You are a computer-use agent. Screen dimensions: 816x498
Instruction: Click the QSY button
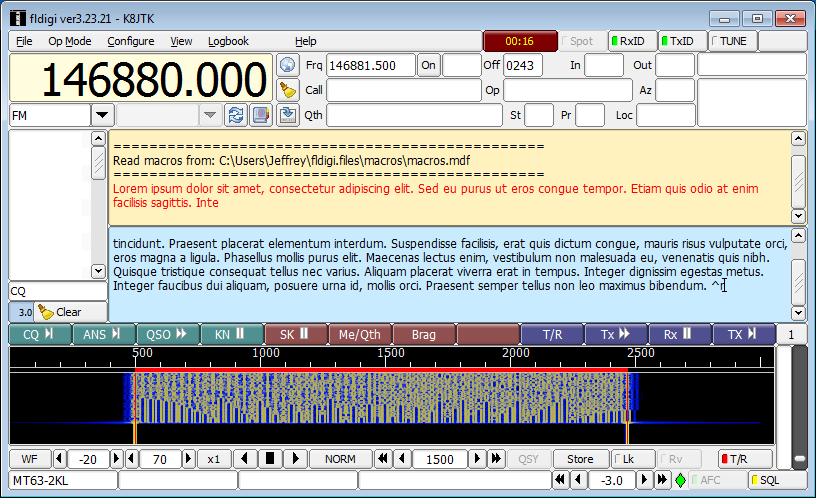(528, 459)
